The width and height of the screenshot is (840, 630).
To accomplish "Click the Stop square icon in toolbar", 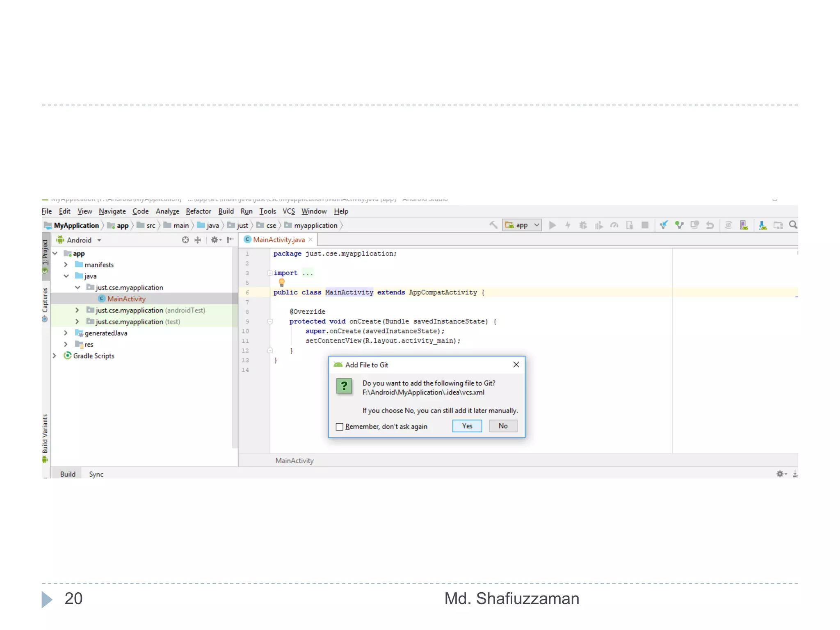I will pyautogui.click(x=645, y=225).
